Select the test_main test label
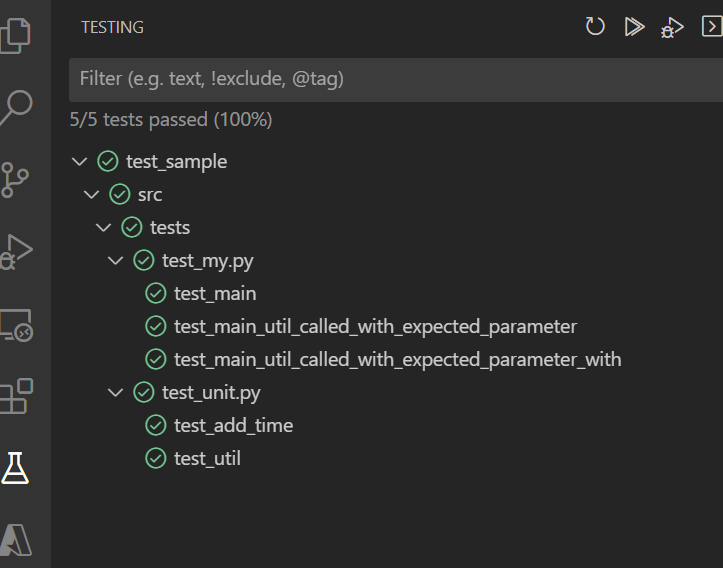723x568 pixels. (215, 294)
